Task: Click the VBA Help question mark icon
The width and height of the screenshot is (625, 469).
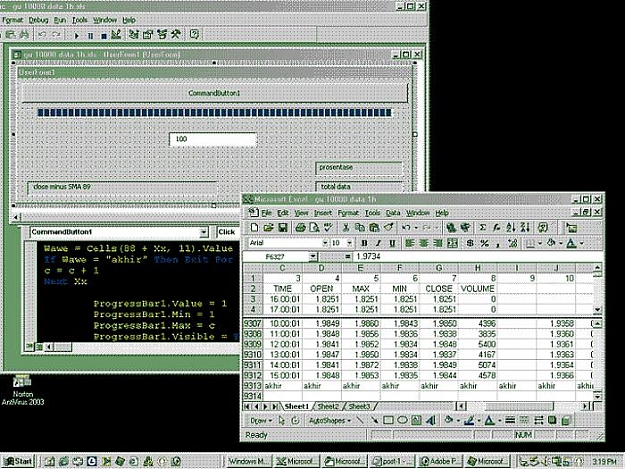Action: click(194, 35)
